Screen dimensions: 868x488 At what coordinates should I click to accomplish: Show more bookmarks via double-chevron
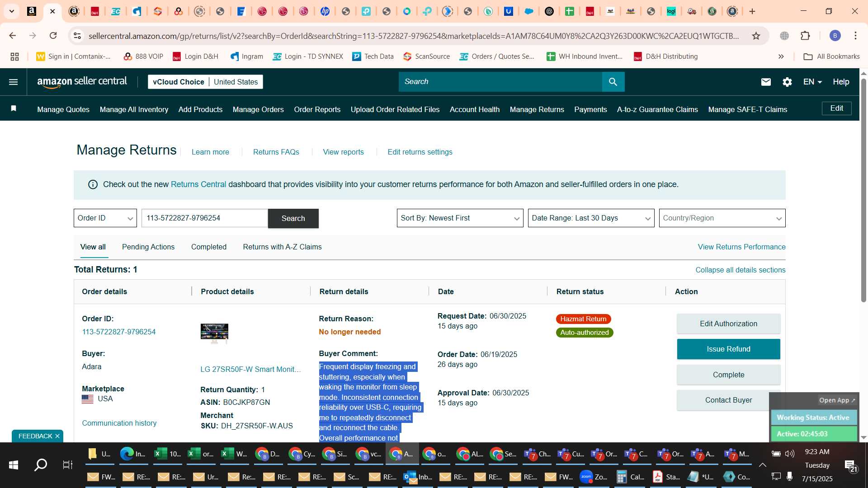pos(781,56)
